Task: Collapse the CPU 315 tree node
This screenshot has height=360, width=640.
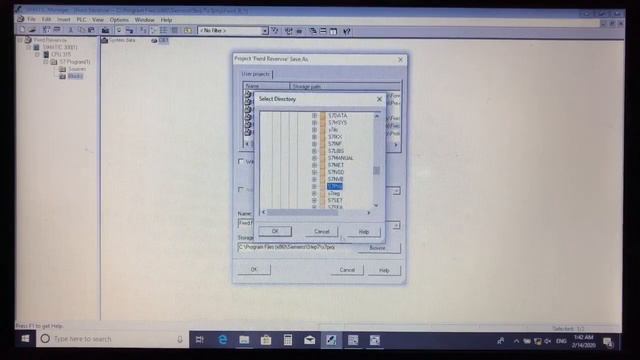Action: (x=38, y=54)
